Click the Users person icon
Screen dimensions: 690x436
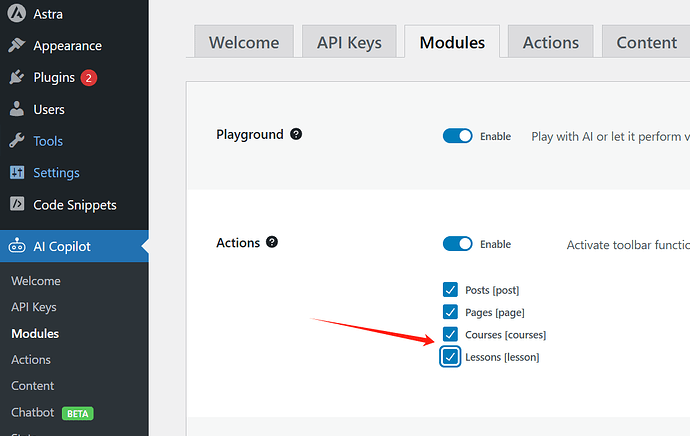point(17,109)
